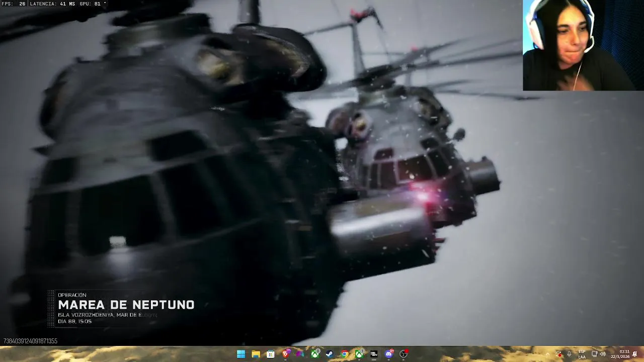The width and height of the screenshot is (644, 362).
Task: Click the recording indicator tray icon
Action: point(558,354)
